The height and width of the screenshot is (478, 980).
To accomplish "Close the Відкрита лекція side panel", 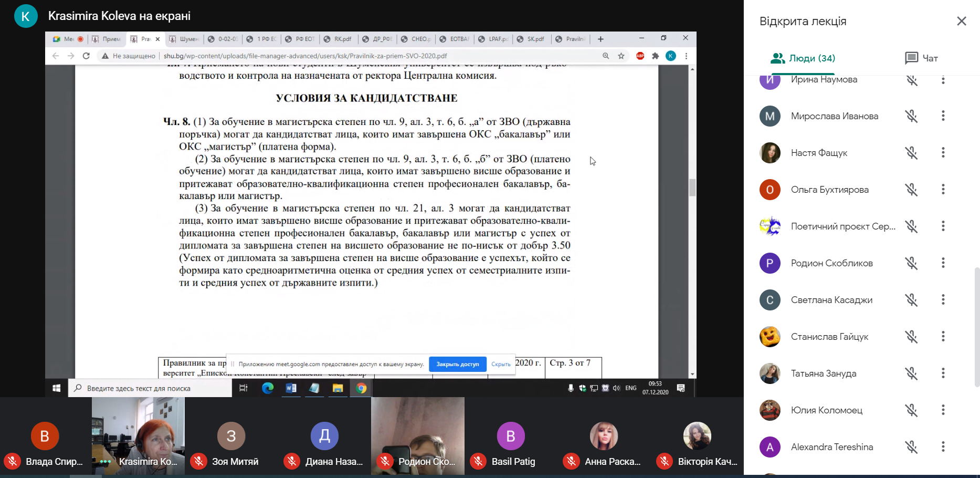I will click(961, 21).
